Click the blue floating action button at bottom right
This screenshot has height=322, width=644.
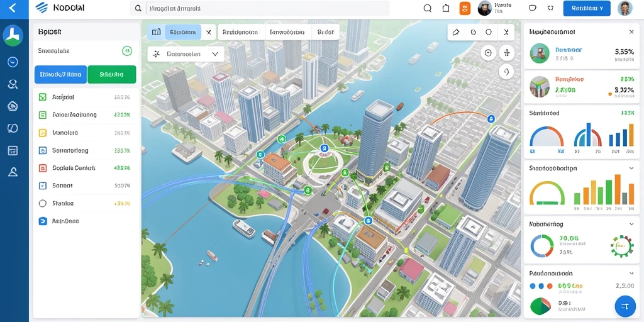click(625, 306)
